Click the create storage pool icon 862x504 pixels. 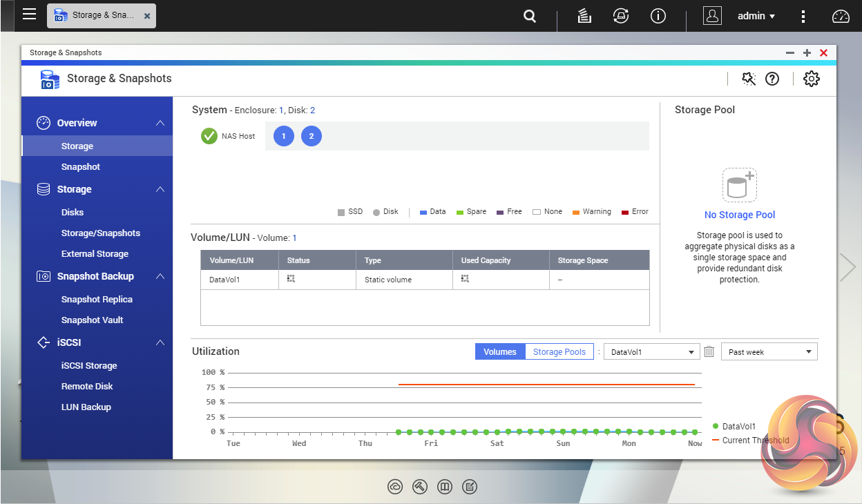coord(739,185)
